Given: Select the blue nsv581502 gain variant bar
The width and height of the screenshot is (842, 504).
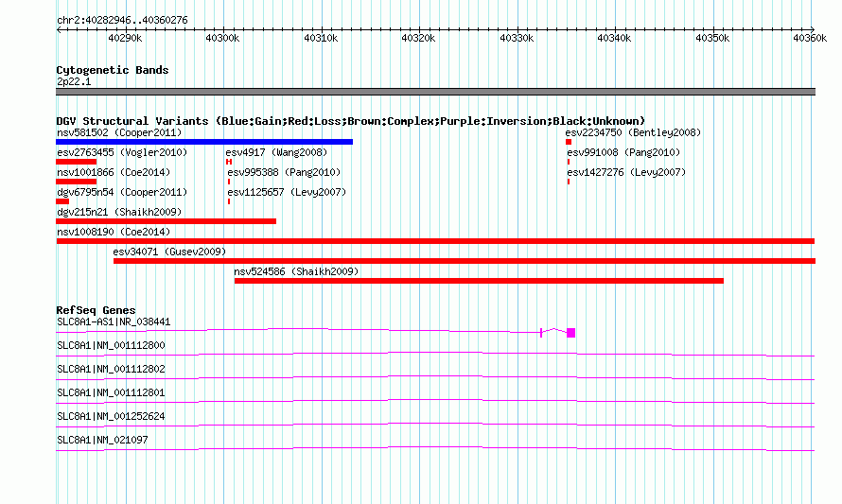Looking at the screenshot, I should pos(204,142).
